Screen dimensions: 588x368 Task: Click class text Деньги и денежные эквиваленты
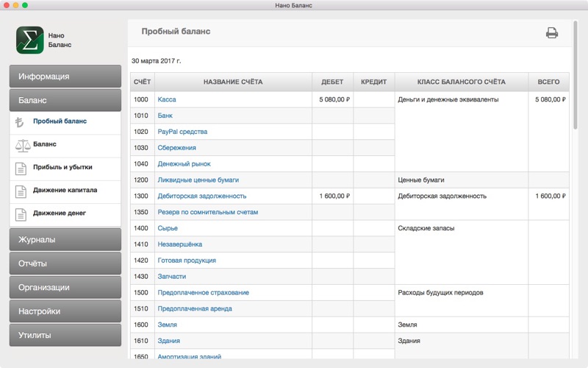(x=448, y=99)
